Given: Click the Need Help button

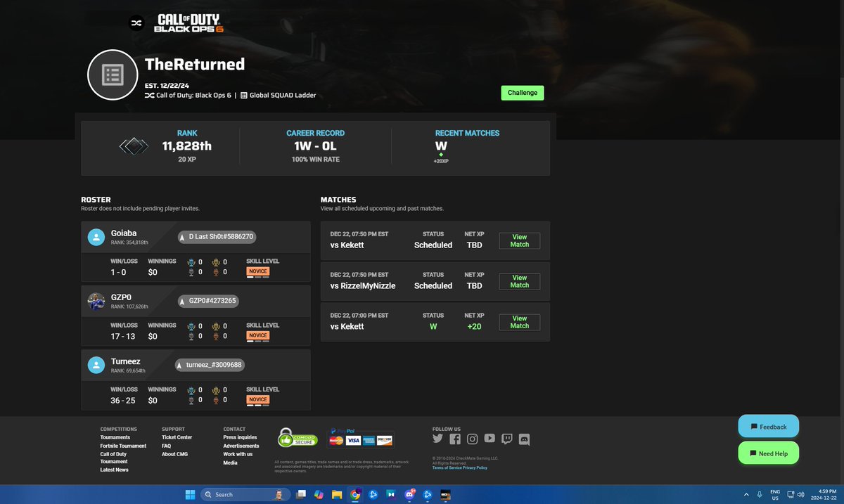Looking at the screenshot, I should pyautogui.click(x=769, y=453).
